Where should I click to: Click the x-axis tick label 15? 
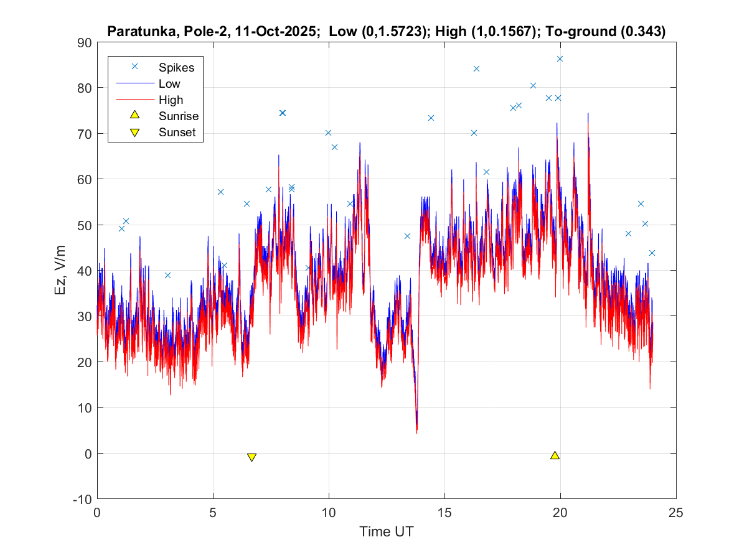444,513
